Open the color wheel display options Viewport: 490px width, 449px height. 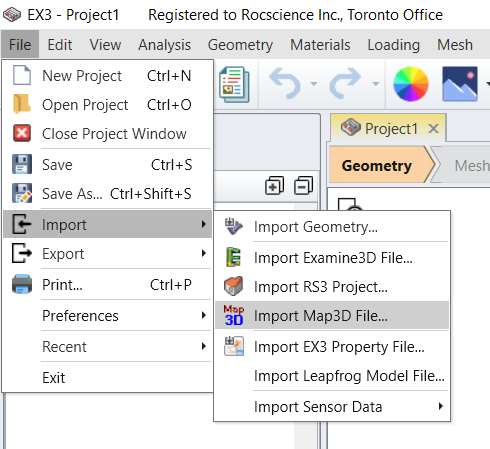point(411,84)
